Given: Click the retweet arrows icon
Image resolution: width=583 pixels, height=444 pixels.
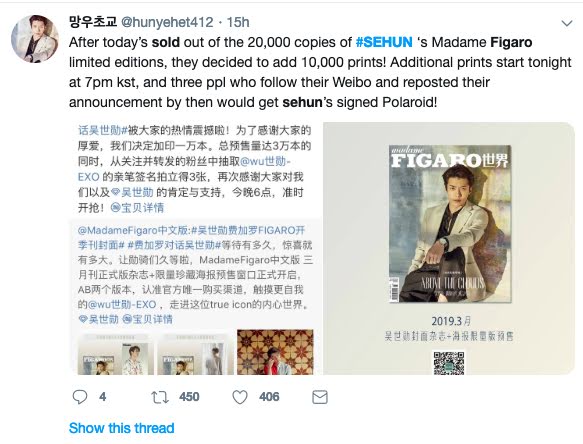Looking at the screenshot, I should (x=160, y=397).
